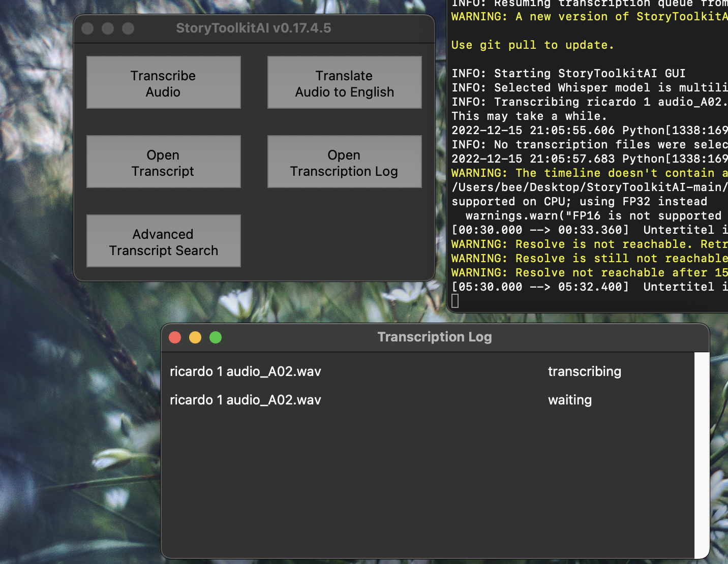The image size is (728, 564).
Task: Click the 'Use git pull to update' terminal line
Action: [x=532, y=45]
